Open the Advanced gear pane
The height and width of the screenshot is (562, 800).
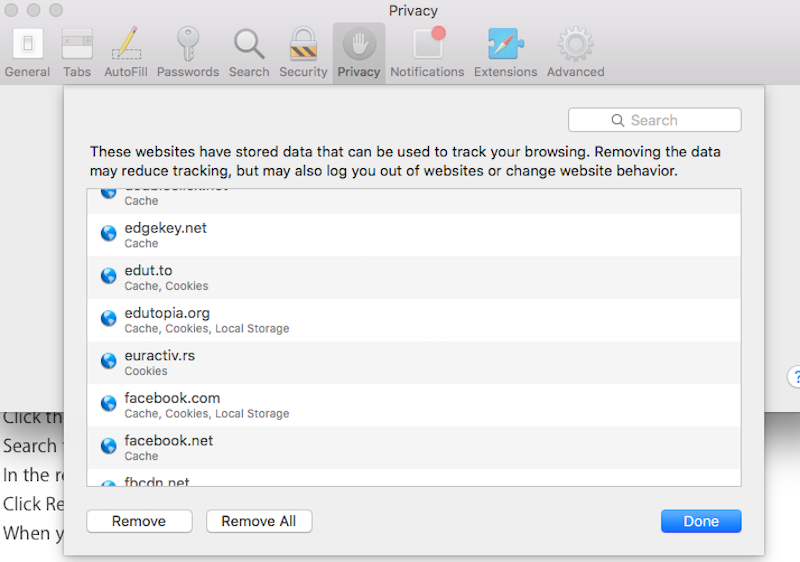coord(576,53)
